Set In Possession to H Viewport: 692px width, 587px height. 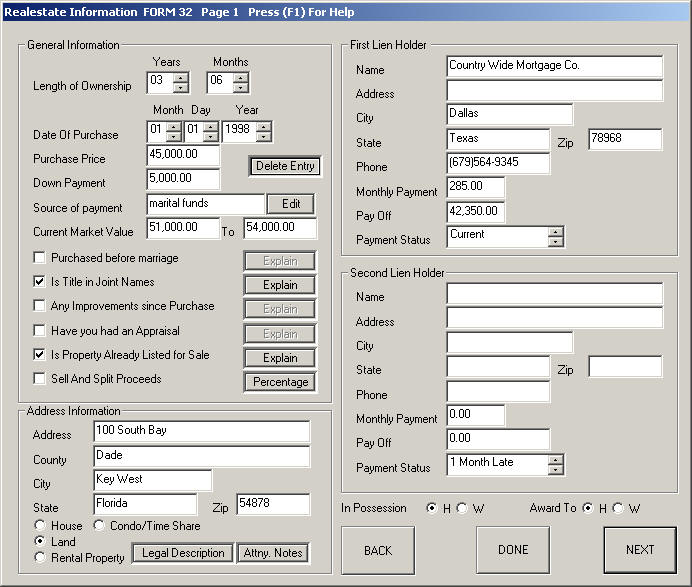pyautogui.click(x=431, y=508)
